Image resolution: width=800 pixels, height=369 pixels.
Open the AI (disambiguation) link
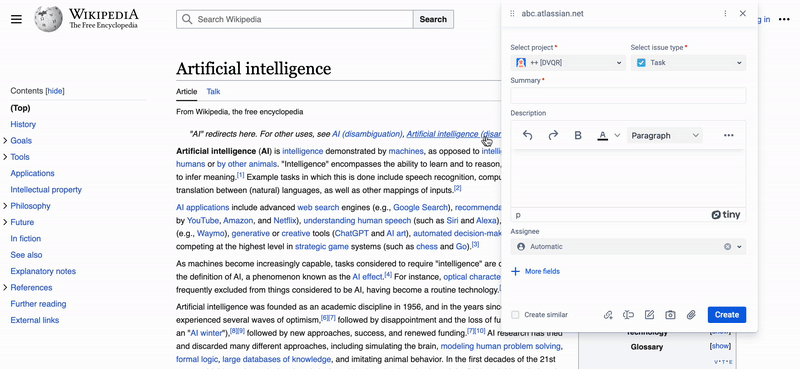tap(367, 134)
